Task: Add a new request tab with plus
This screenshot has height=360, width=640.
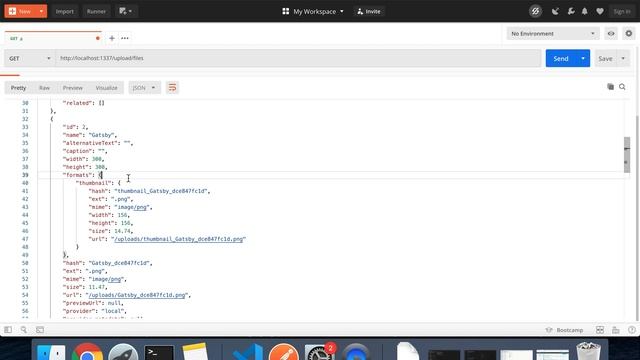Action: point(111,38)
